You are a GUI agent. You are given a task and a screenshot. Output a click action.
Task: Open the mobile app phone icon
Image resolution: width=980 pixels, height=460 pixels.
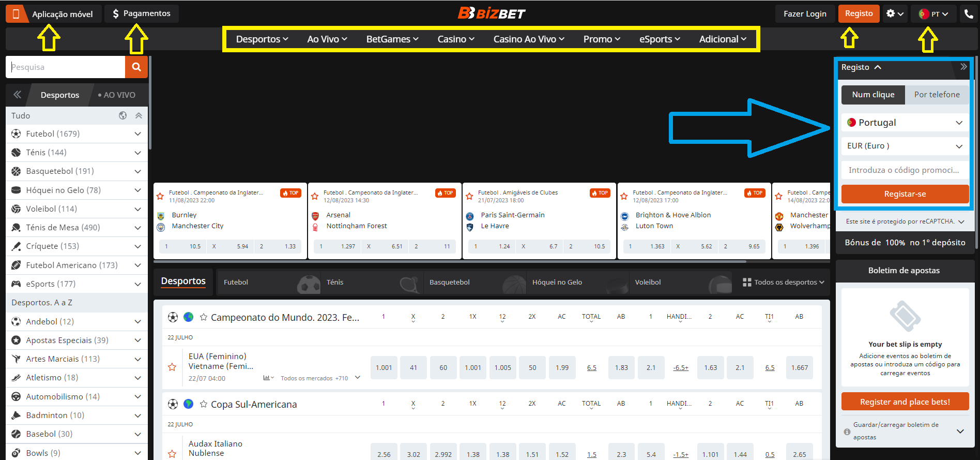click(16, 14)
